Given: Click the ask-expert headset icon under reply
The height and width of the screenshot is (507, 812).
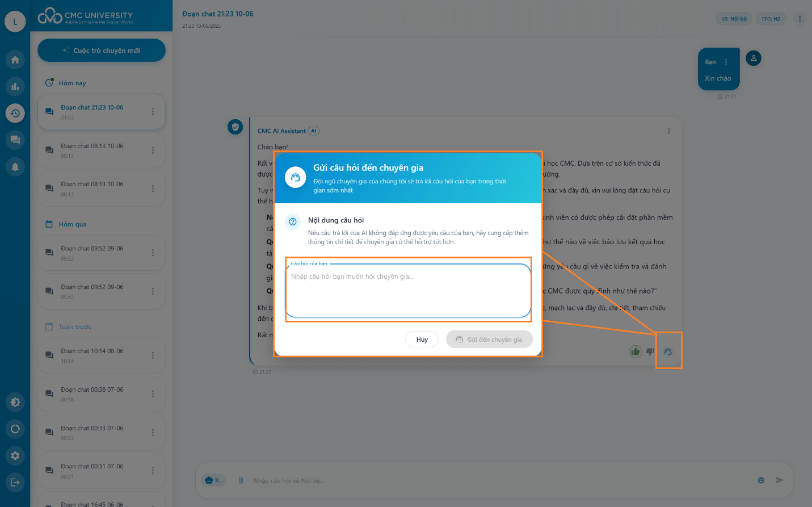Looking at the screenshot, I should pos(668,352).
